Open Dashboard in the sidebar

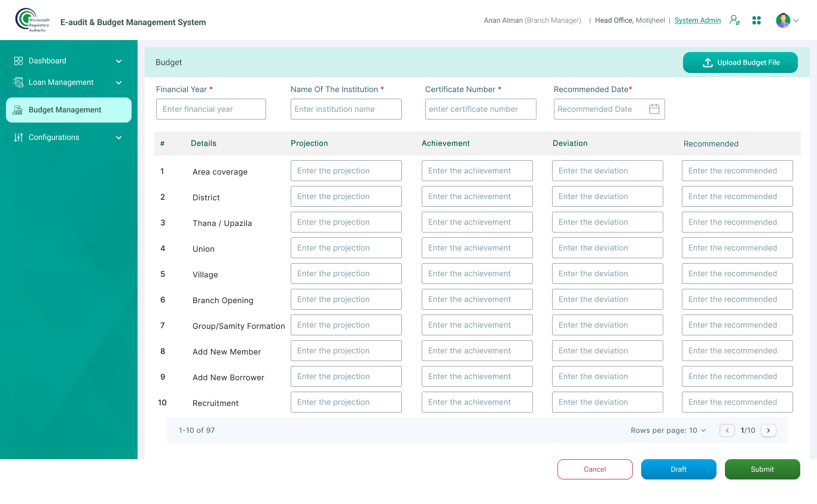pyautogui.click(x=69, y=61)
